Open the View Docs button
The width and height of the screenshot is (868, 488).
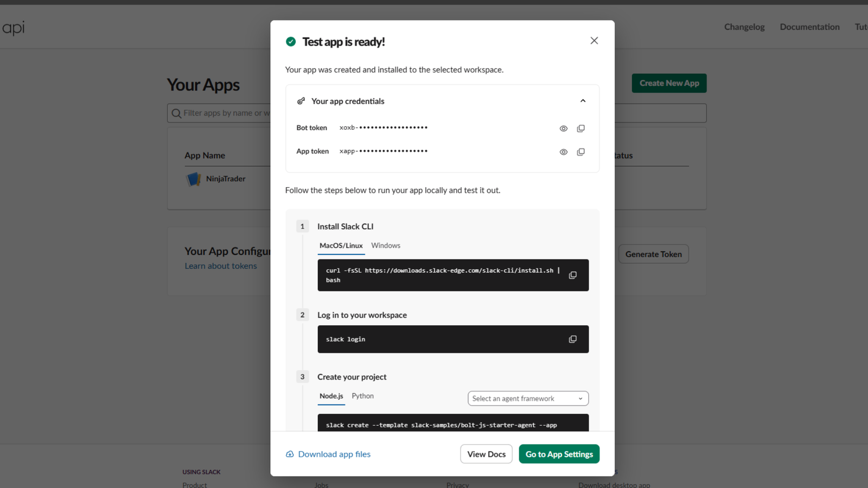click(486, 454)
